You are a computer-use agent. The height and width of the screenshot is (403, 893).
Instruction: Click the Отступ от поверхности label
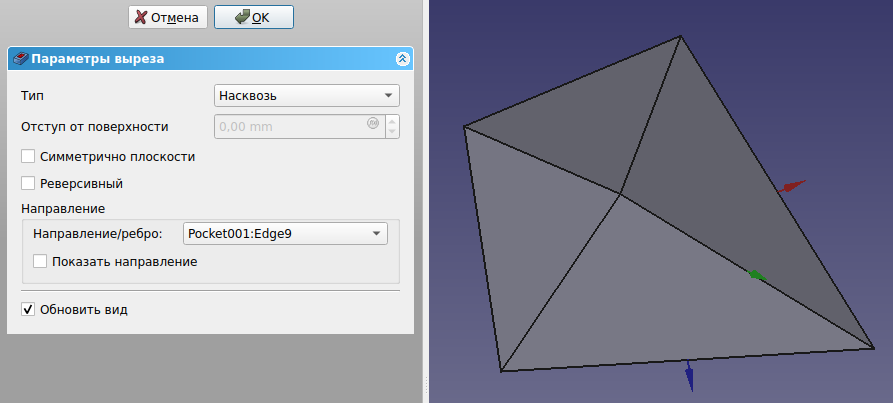coord(95,126)
